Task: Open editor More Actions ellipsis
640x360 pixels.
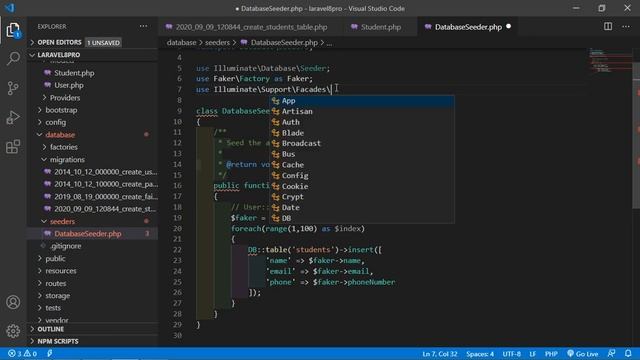Action: click(626, 27)
